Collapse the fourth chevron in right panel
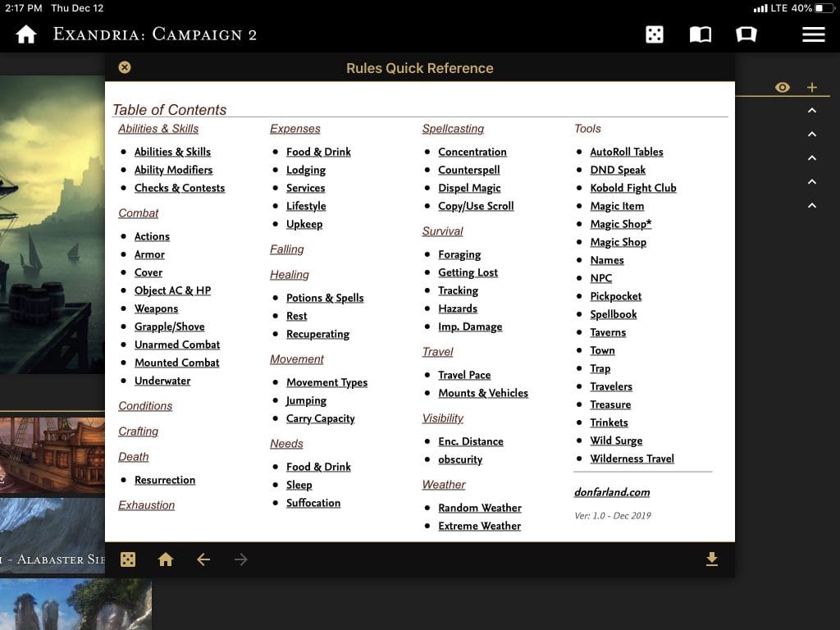Viewport: 840px width, 630px height. (x=812, y=181)
